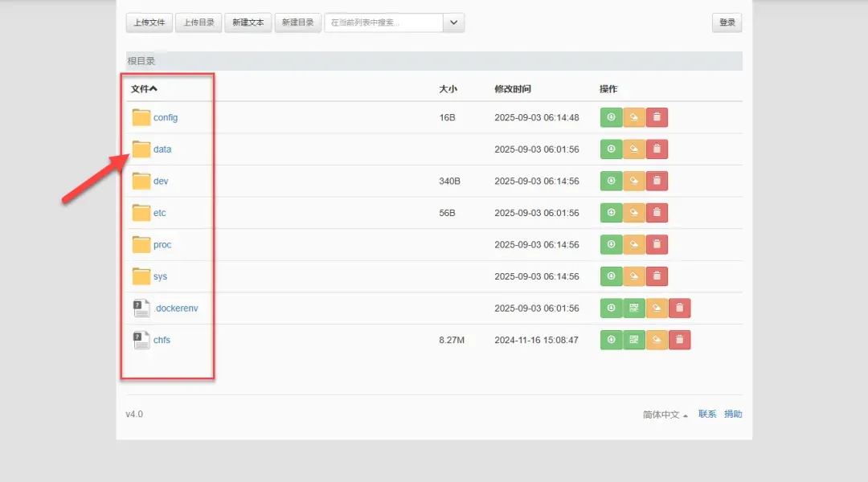Image resolution: width=868 pixels, height=482 pixels.
Task: Click the QR code icon for chfs
Action: point(634,340)
